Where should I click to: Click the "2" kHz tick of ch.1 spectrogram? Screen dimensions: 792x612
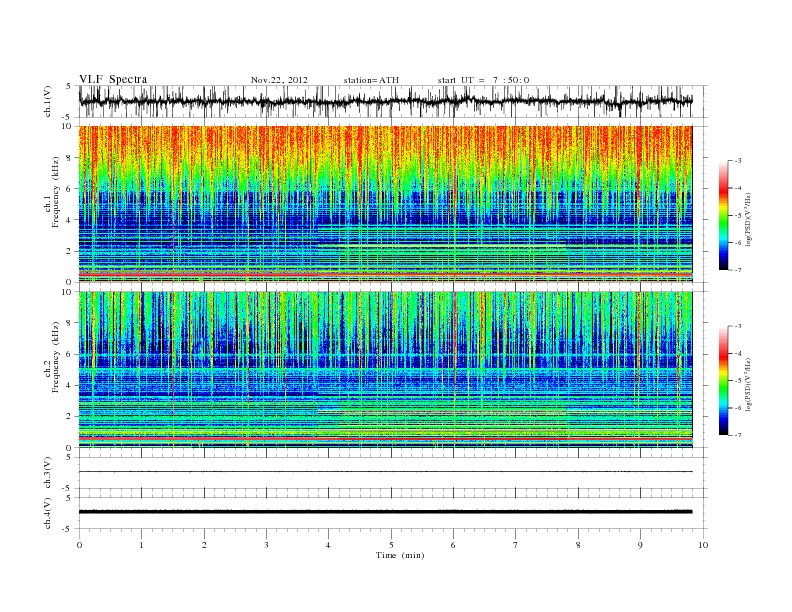point(69,251)
